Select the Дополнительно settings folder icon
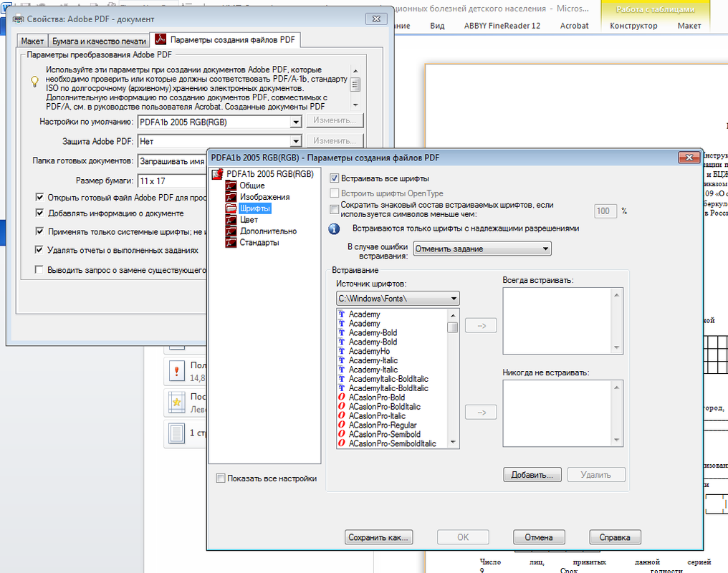The height and width of the screenshot is (573, 728). [x=231, y=231]
